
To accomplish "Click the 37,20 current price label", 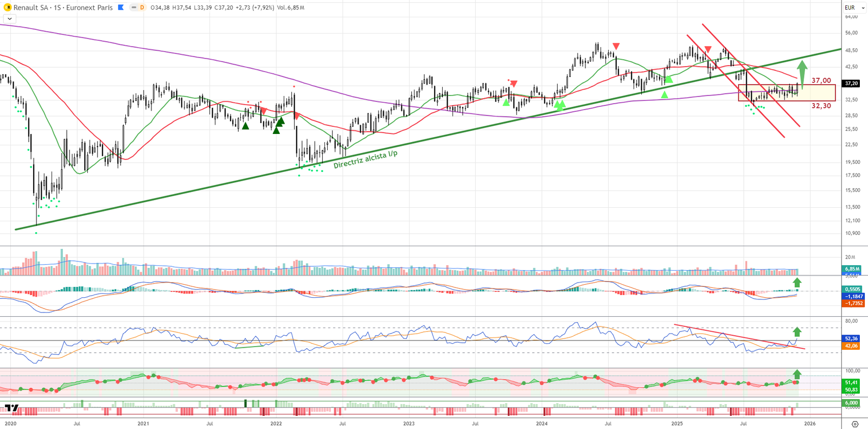I will point(851,84).
